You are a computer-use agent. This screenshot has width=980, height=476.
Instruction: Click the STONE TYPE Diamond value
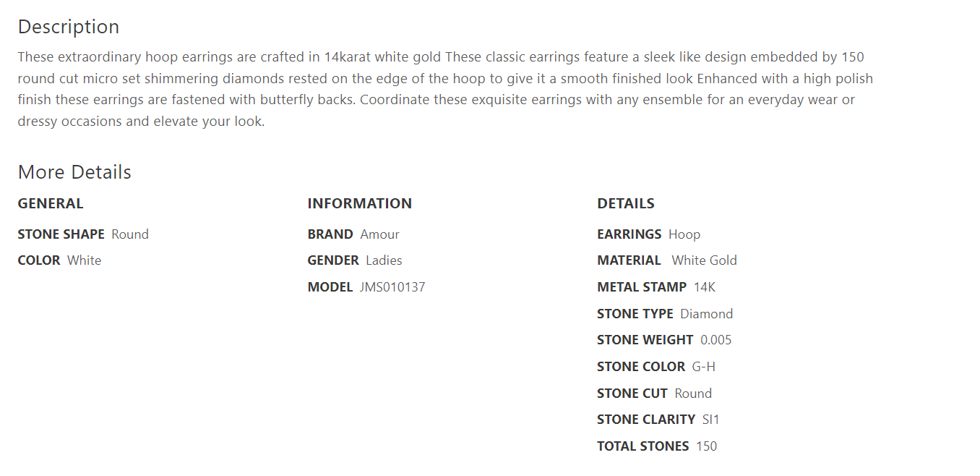pyautogui.click(x=706, y=314)
